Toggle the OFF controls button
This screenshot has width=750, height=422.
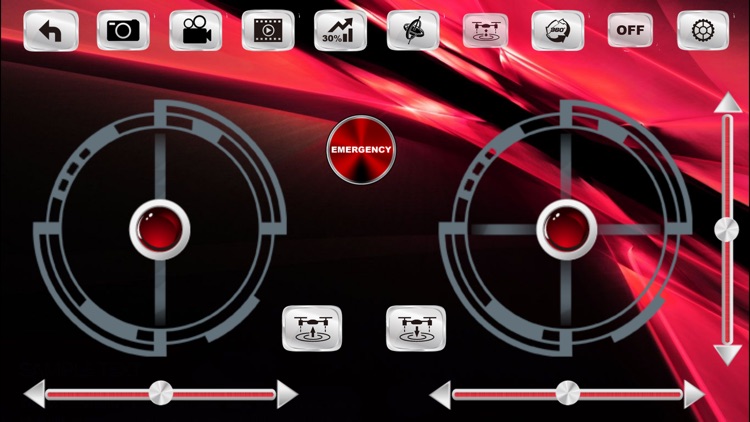click(630, 30)
